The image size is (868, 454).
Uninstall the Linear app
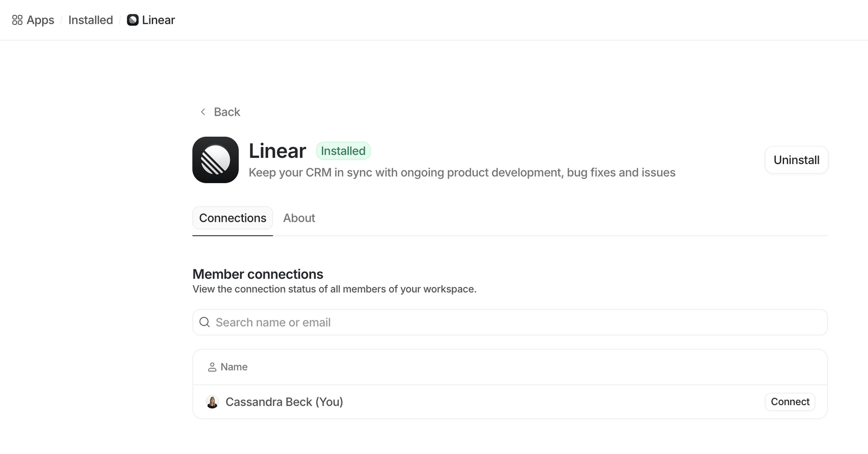pos(796,160)
